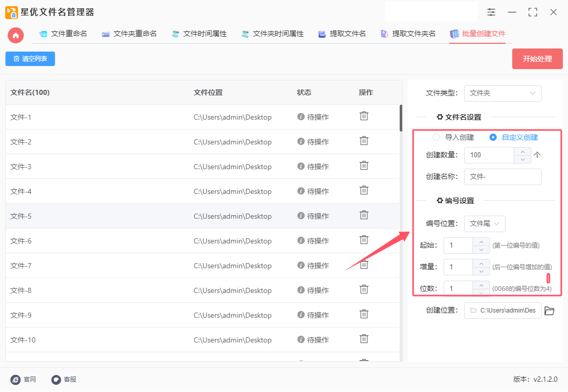Click the 创建位置 path field
The width and height of the screenshot is (568, 392).
tap(502, 311)
